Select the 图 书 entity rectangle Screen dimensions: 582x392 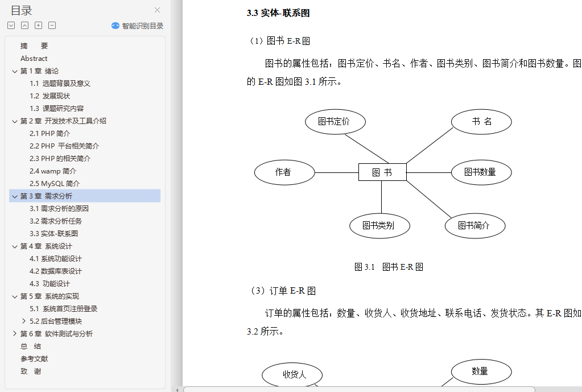pyautogui.click(x=382, y=172)
